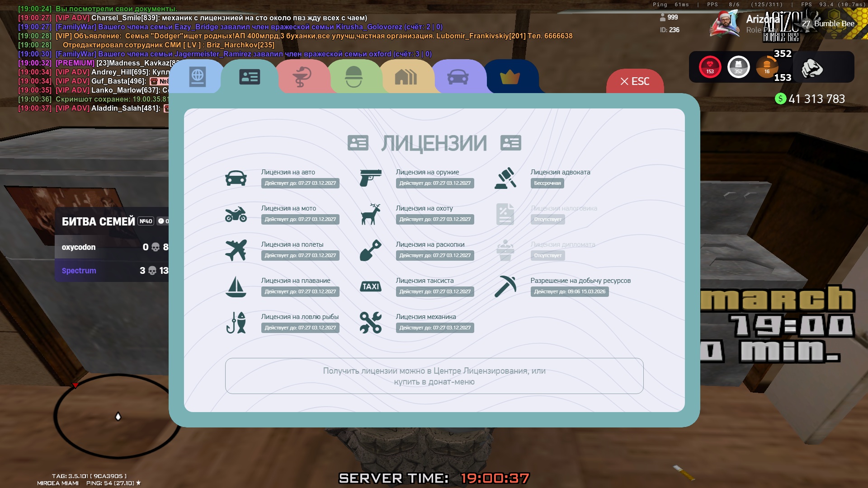Click the auto license expiry date badge
This screenshot has width=868, height=488.
click(300, 183)
